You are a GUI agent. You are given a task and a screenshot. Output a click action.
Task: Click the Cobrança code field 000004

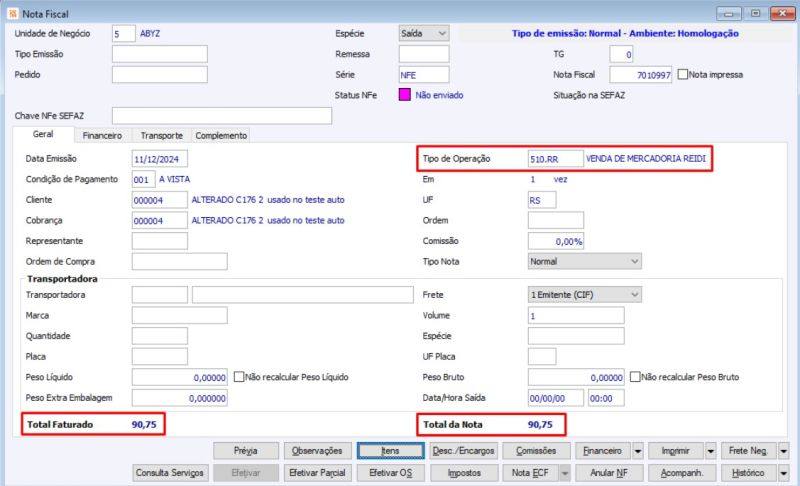pos(160,220)
